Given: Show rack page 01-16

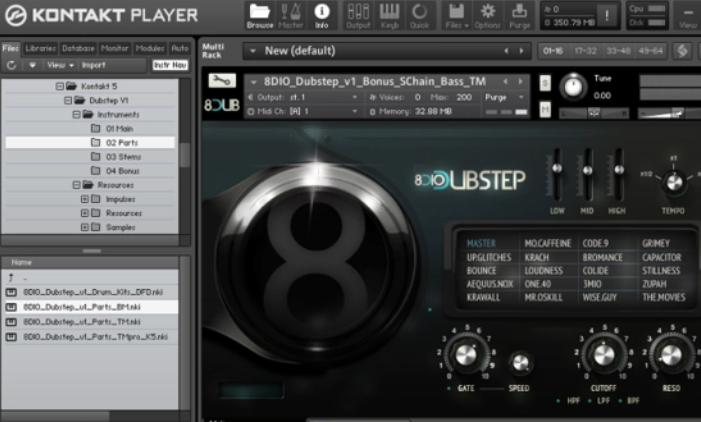Looking at the screenshot, I should (553, 51).
